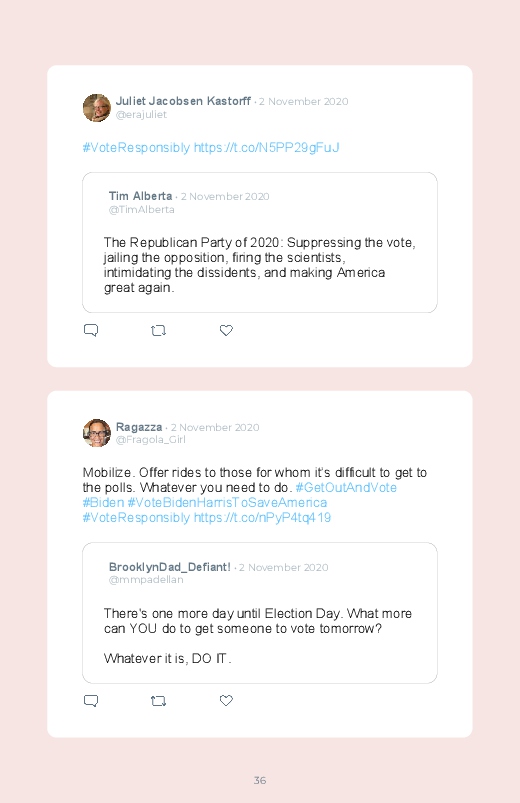Image resolution: width=520 pixels, height=803 pixels.
Task: Like Juliet Jacobsen Kastorff's tweet
Action: click(x=226, y=330)
